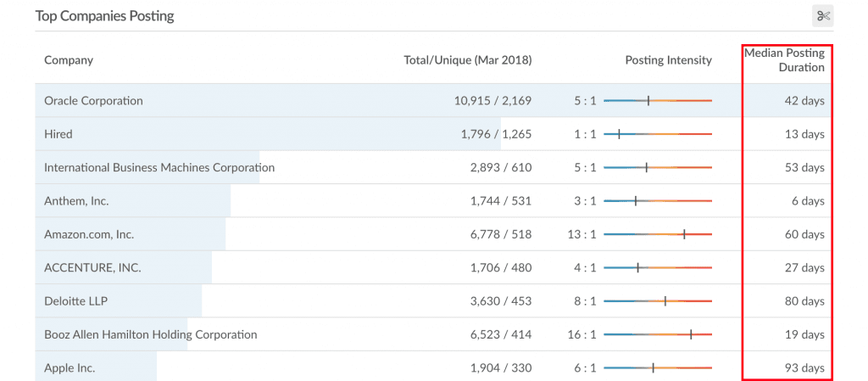
Task: Open the Hired company entry
Action: [58, 134]
